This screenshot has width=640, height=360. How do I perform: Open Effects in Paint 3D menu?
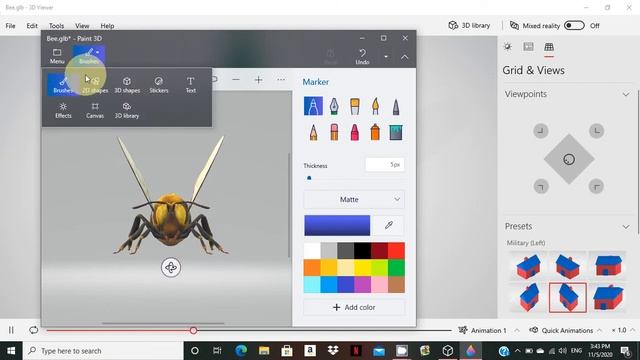coord(63,110)
